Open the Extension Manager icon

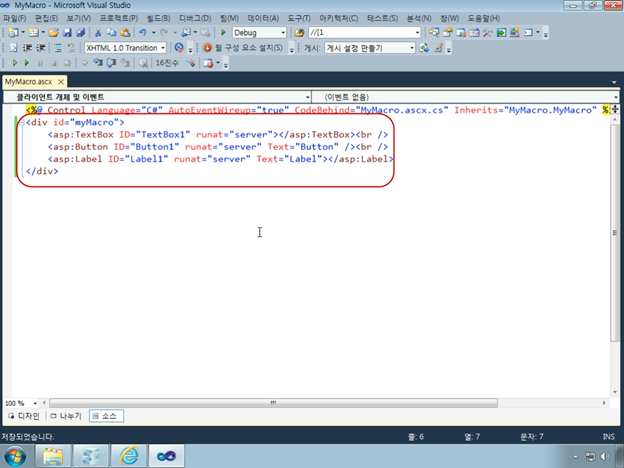point(515,33)
